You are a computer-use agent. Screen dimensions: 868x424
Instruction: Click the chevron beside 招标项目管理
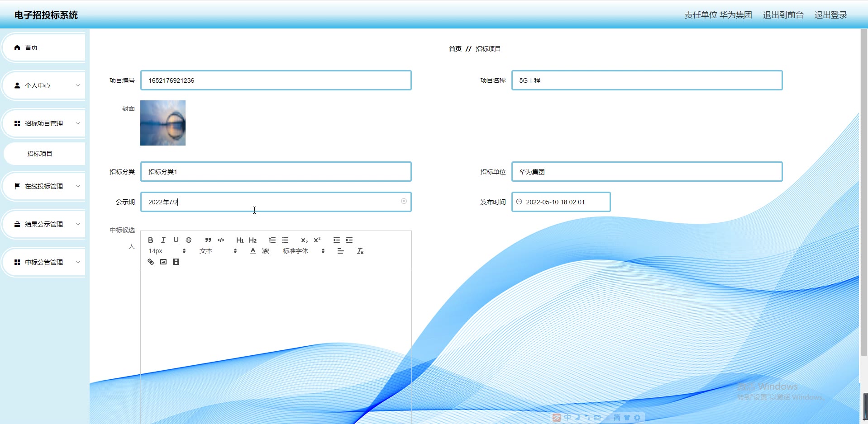(78, 123)
